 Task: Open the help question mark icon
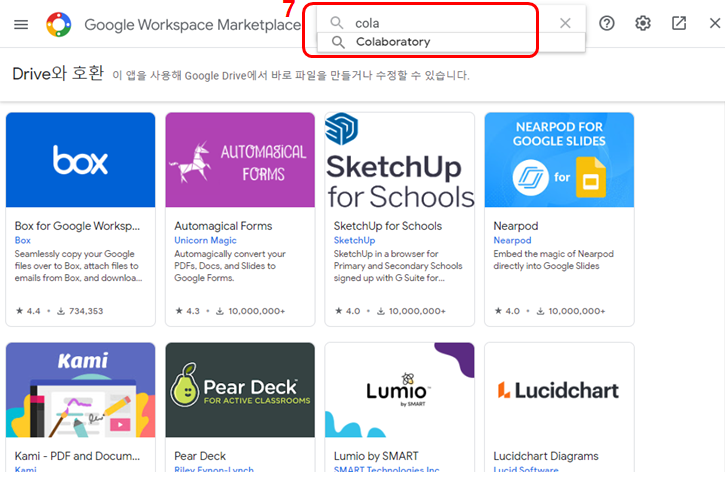tap(607, 23)
